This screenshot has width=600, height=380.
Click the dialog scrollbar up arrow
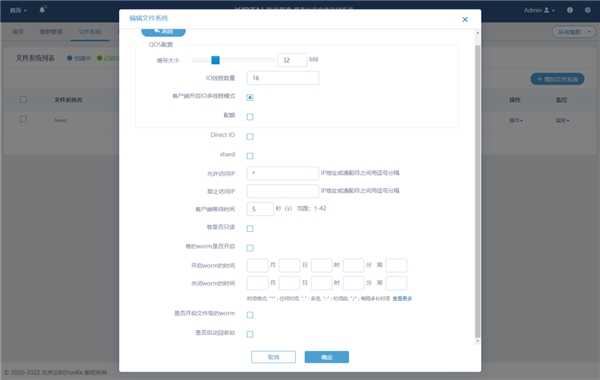coord(478,33)
